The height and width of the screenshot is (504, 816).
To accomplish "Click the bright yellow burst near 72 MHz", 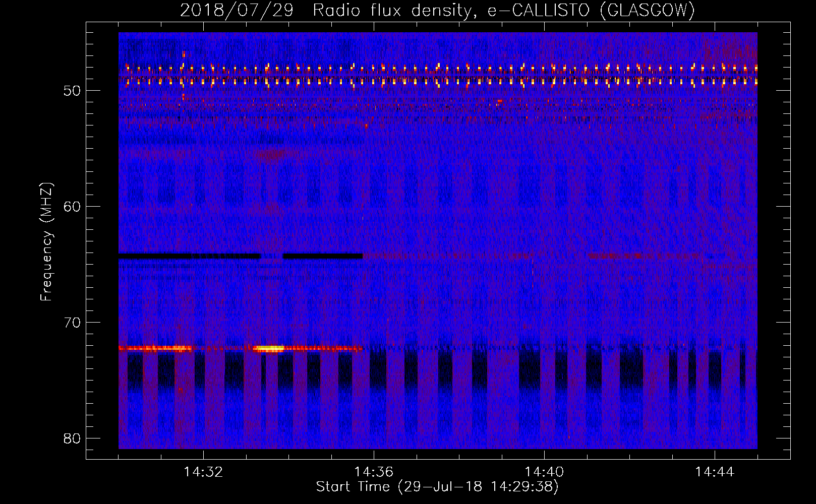I will pos(268,348).
